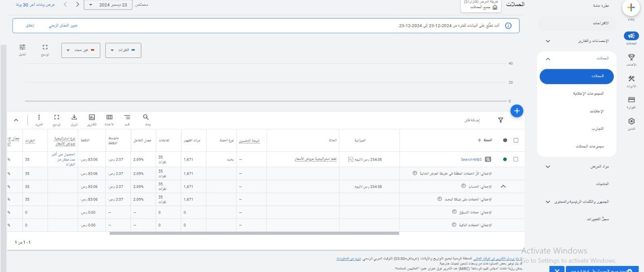Open Campaigns megaphone icon in sidebar
This screenshot has height=272, width=644.
[x=631, y=36]
